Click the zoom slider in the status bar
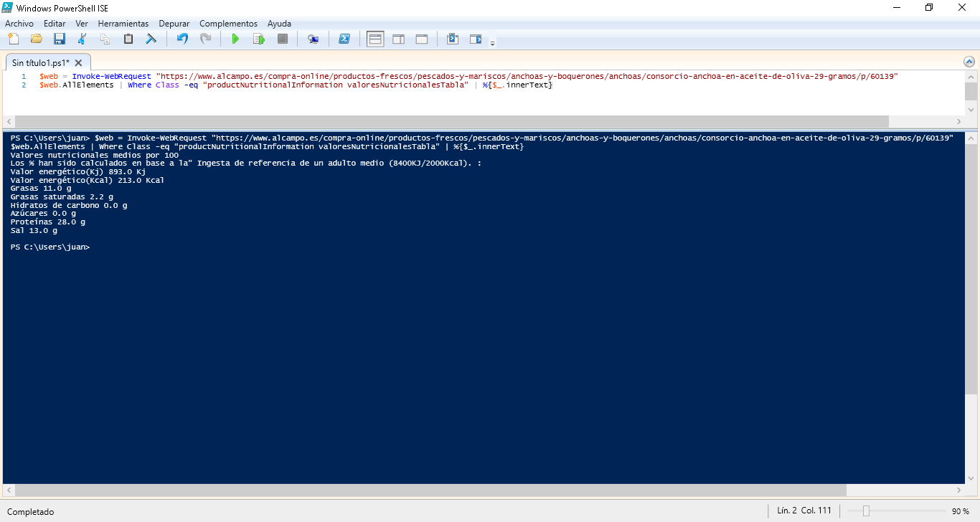 (867, 511)
